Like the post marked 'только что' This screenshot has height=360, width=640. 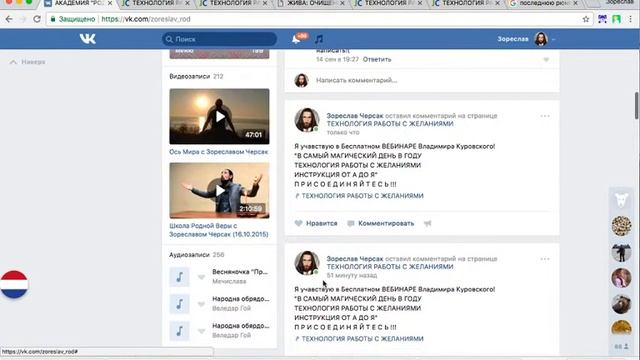click(298, 223)
